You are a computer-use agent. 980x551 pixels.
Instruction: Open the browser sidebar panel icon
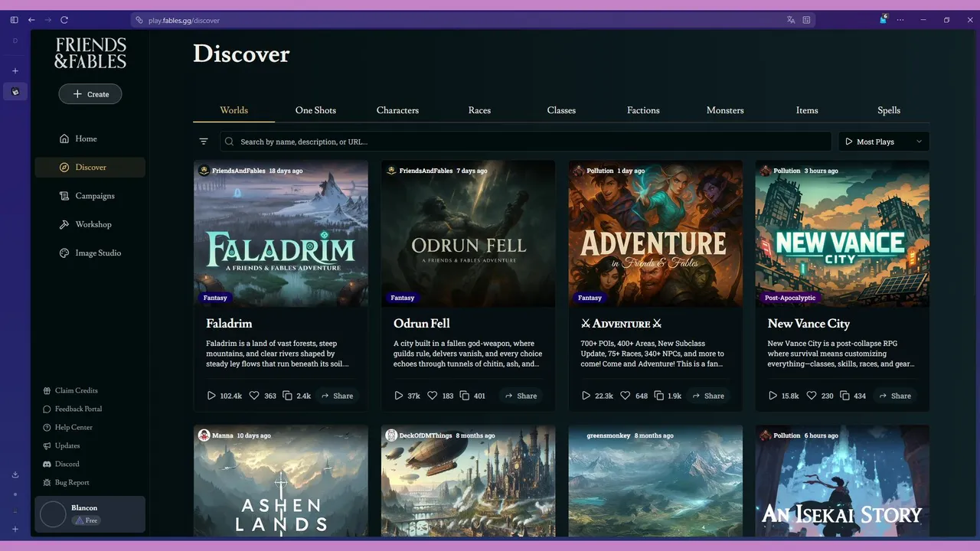pos(15,20)
